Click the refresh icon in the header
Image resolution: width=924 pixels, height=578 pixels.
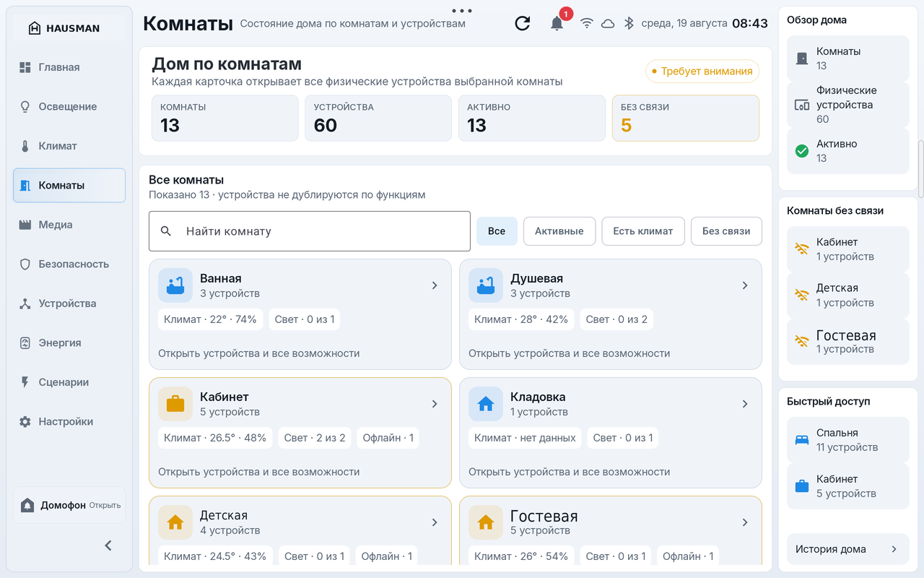point(523,23)
